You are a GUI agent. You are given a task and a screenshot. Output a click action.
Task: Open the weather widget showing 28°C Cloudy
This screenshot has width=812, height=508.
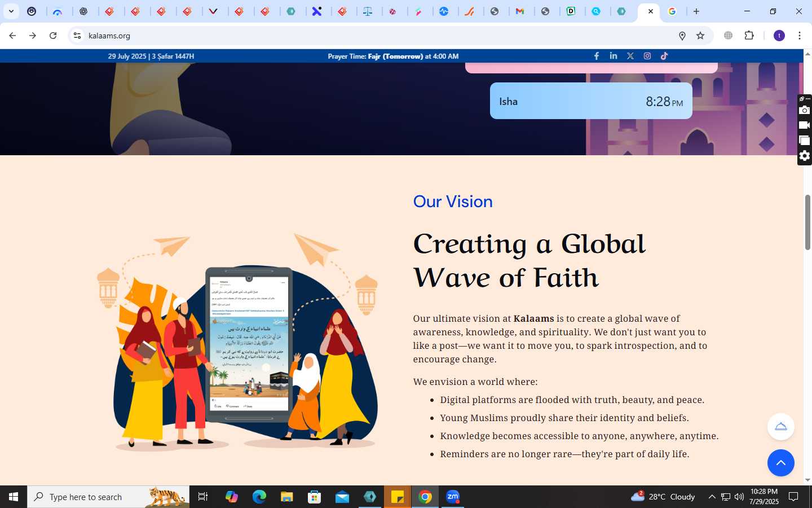pyautogui.click(x=663, y=497)
